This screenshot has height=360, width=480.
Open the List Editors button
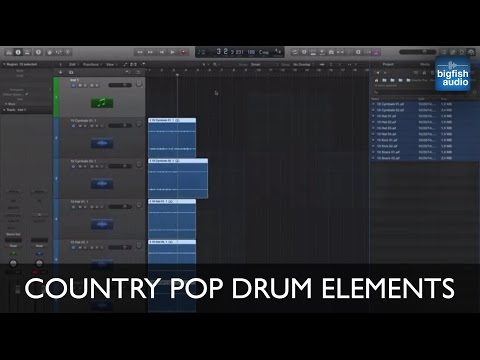[x=444, y=52]
